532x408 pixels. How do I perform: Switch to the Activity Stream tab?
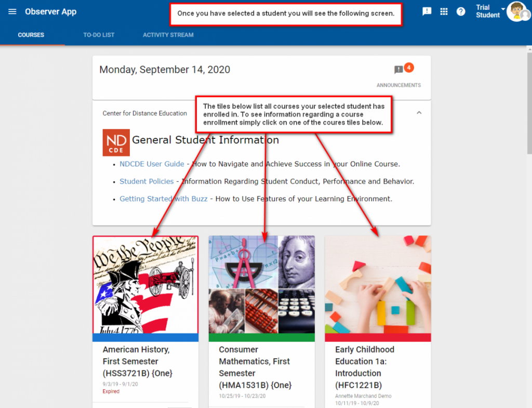168,35
